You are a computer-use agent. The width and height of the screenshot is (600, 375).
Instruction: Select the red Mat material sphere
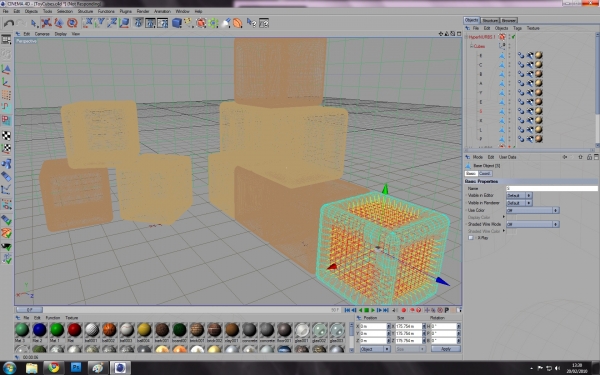click(x=74, y=330)
